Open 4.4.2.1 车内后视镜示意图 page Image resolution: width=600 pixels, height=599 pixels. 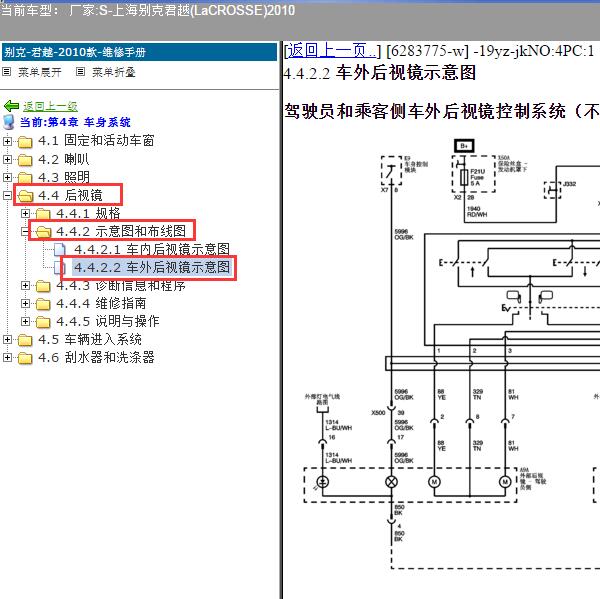point(152,249)
